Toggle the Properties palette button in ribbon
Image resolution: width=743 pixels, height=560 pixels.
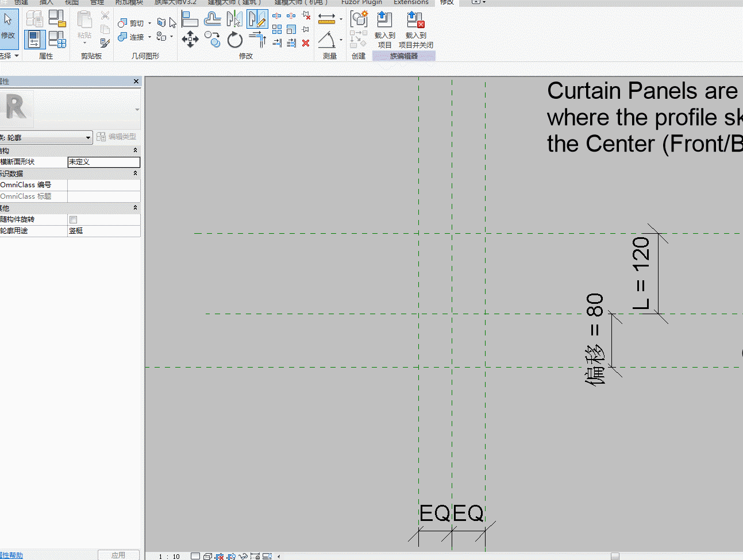[x=34, y=40]
